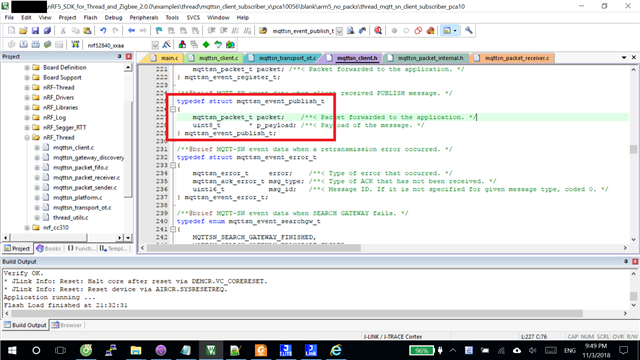Switch to mqttsn_packet_internal.h tab
The height and width of the screenshot is (360, 640).
coord(427,58)
